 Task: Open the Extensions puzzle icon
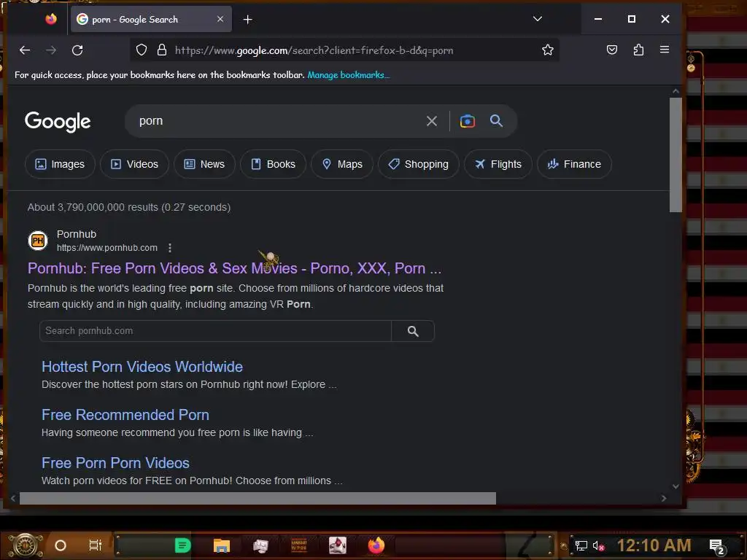point(638,50)
